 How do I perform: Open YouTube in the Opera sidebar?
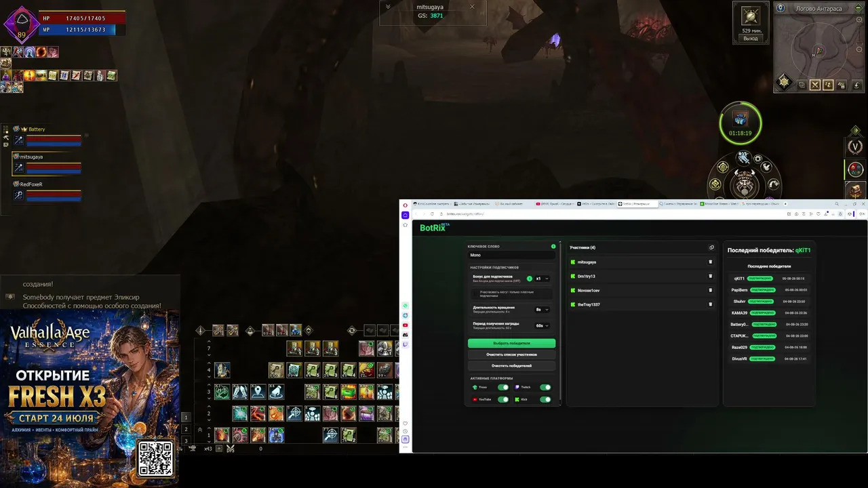pyautogui.click(x=406, y=325)
